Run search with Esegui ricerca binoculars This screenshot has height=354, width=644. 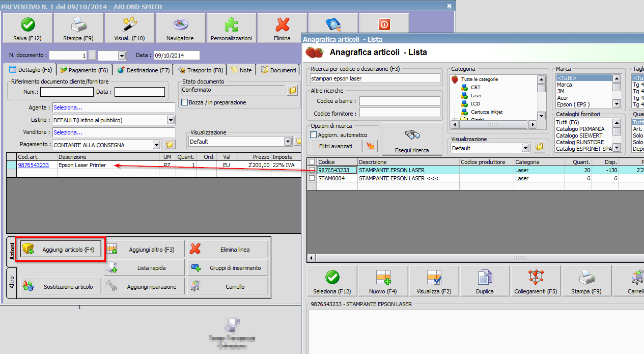coord(412,139)
